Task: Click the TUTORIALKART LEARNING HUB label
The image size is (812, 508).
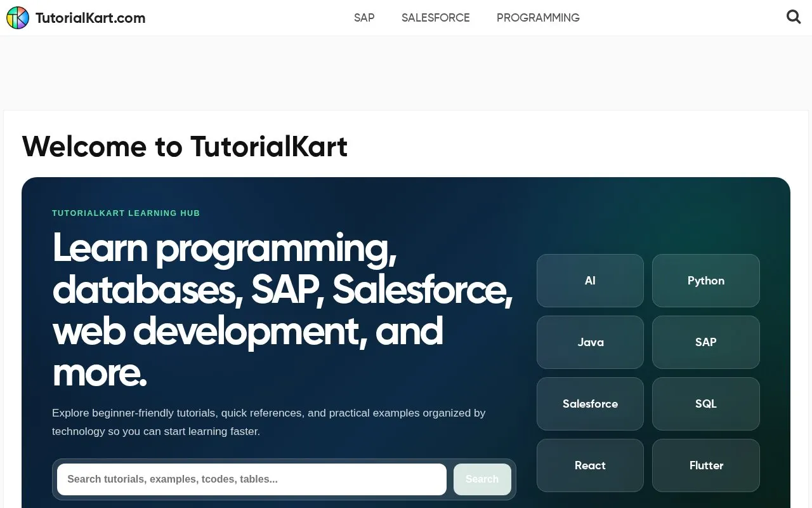Action: pos(126,213)
